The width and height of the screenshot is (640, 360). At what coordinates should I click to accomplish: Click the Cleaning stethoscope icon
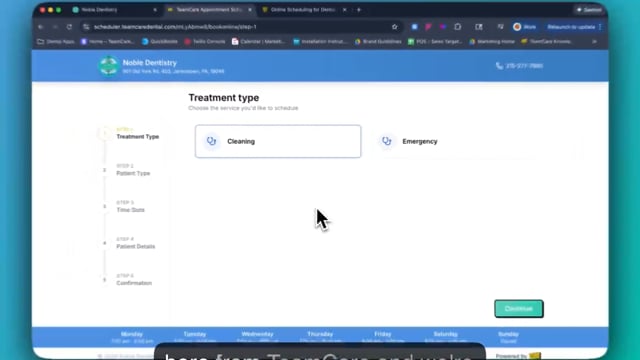click(x=211, y=141)
